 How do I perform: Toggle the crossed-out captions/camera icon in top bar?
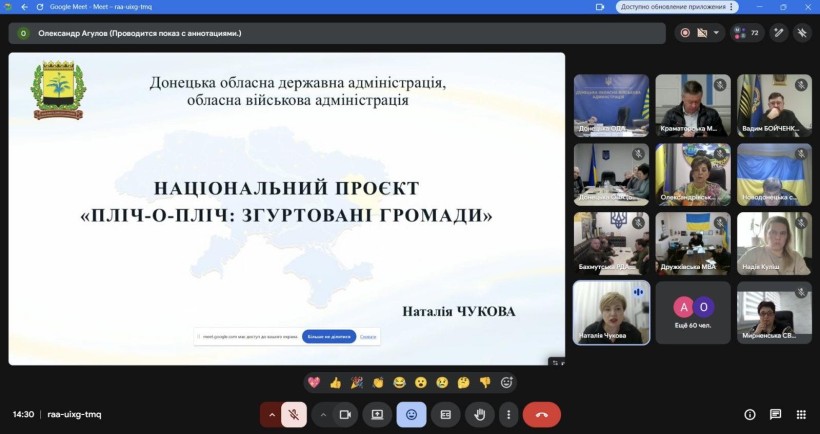pos(702,33)
